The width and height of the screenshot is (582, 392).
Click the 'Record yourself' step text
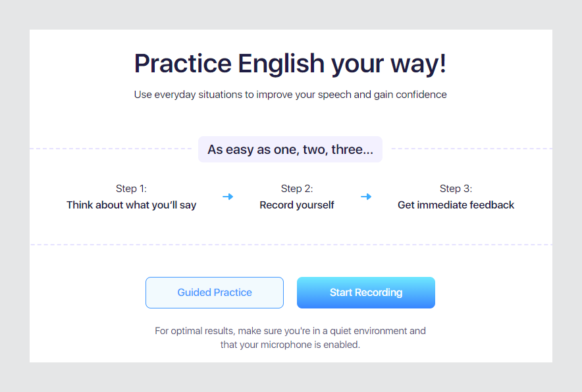(297, 205)
